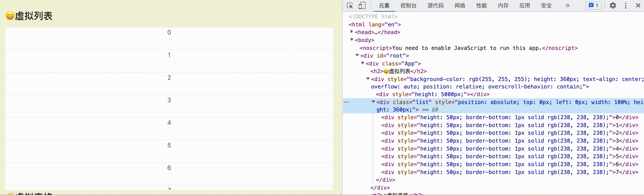Click list item 3 in the page
644x195 pixels.
169,106
